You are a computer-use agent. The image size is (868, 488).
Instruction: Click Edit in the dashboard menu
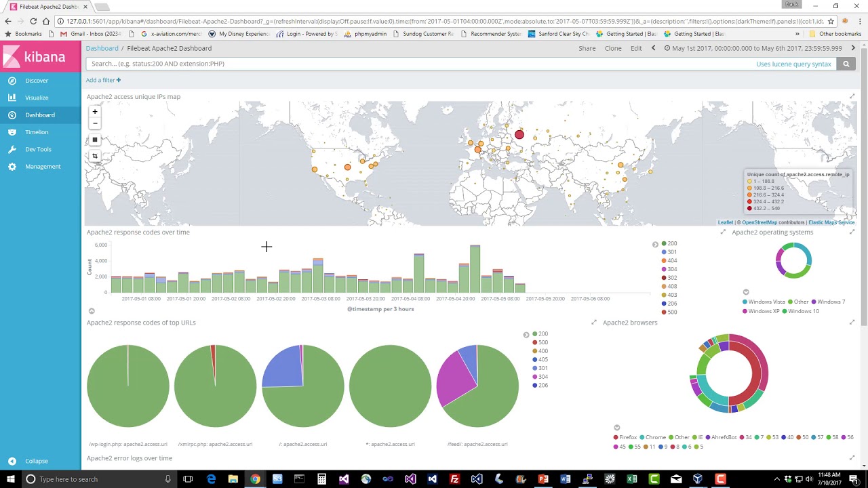[x=636, y=48]
